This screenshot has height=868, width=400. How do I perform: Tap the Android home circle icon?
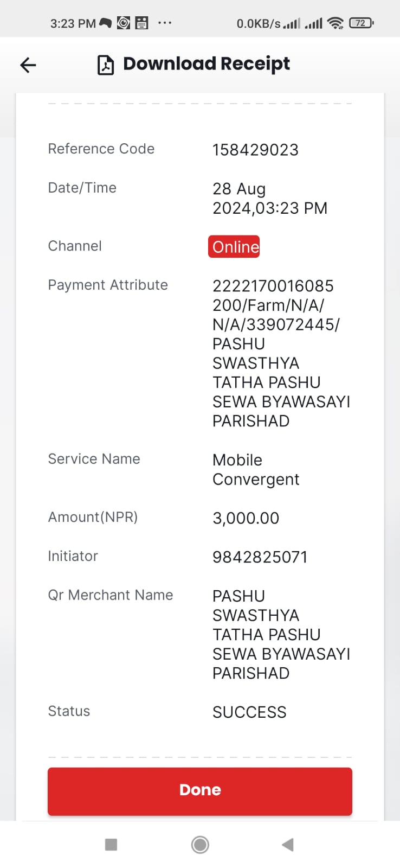[x=200, y=844]
